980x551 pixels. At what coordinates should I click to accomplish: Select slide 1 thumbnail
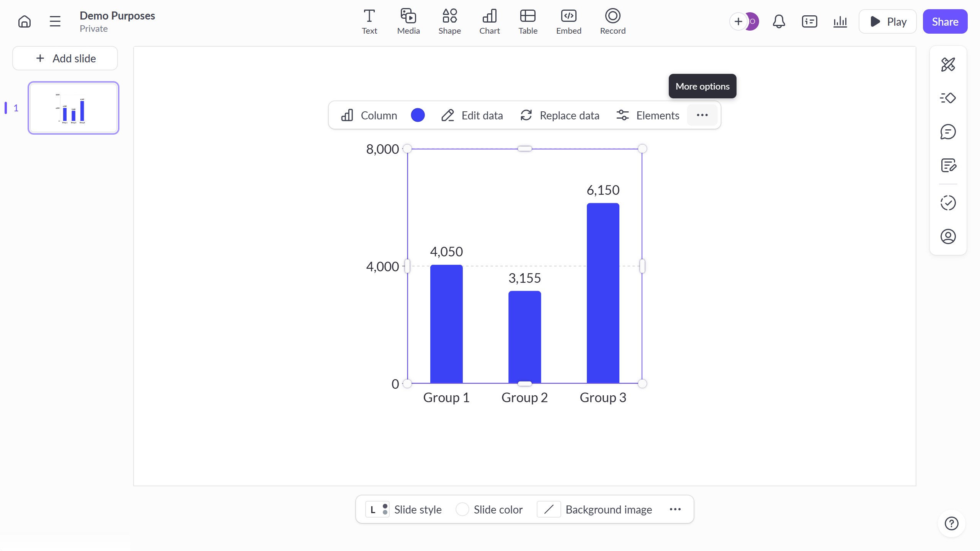pos(73,108)
